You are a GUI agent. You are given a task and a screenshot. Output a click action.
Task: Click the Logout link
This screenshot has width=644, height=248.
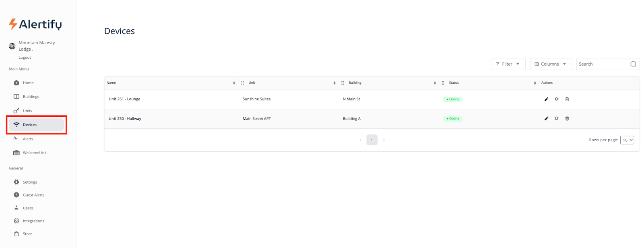click(25, 58)
